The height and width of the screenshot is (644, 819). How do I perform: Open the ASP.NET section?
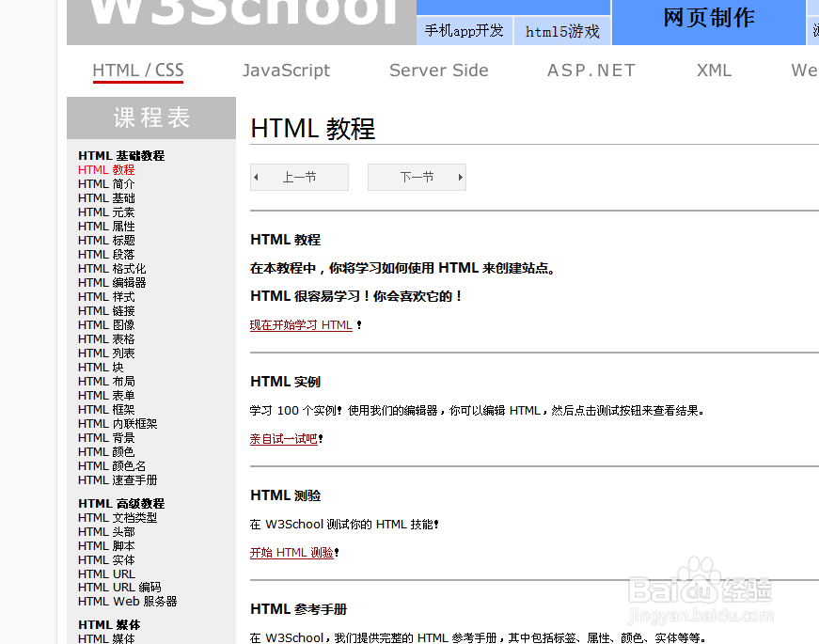tap(591, 71)
